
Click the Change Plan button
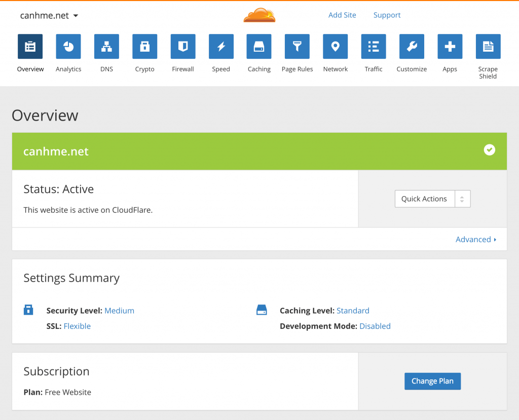click(x=432, y=381)
